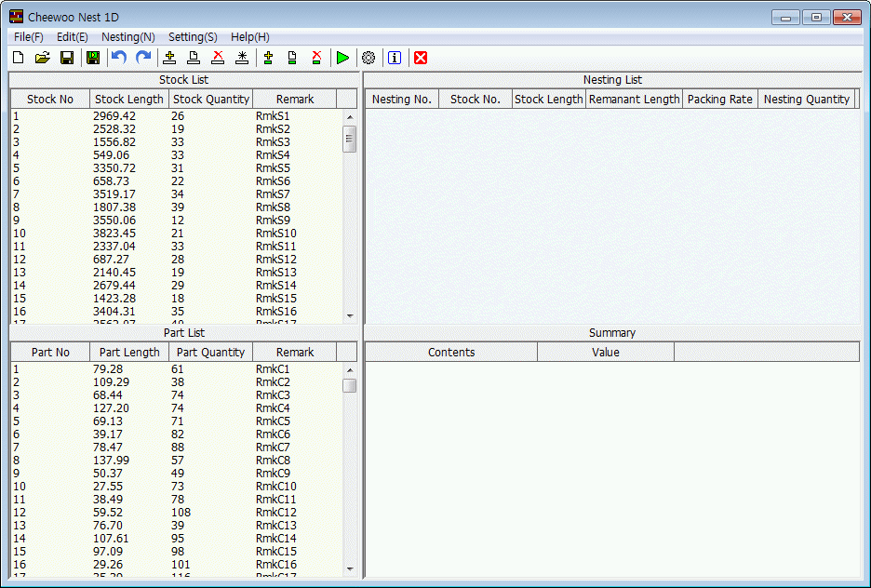Open settings via the gear icon
Viewport: 871px width, 588px height.
(x=368, y=58)
